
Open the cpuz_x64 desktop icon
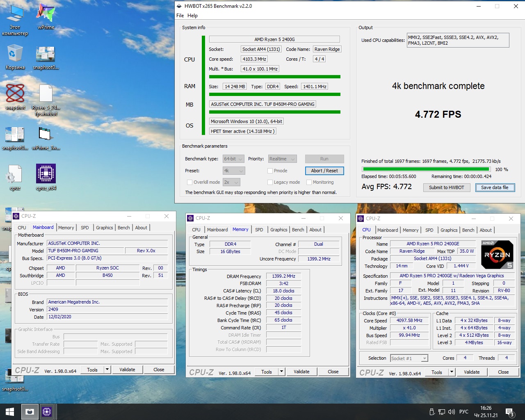coord(46,177)
